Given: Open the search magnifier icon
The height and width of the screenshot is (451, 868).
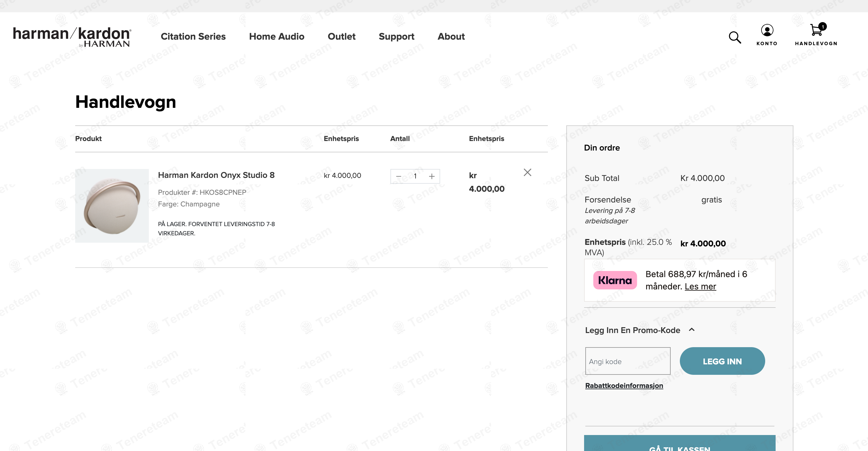Looking at the screenshot, I should click(x=734, y=37).
